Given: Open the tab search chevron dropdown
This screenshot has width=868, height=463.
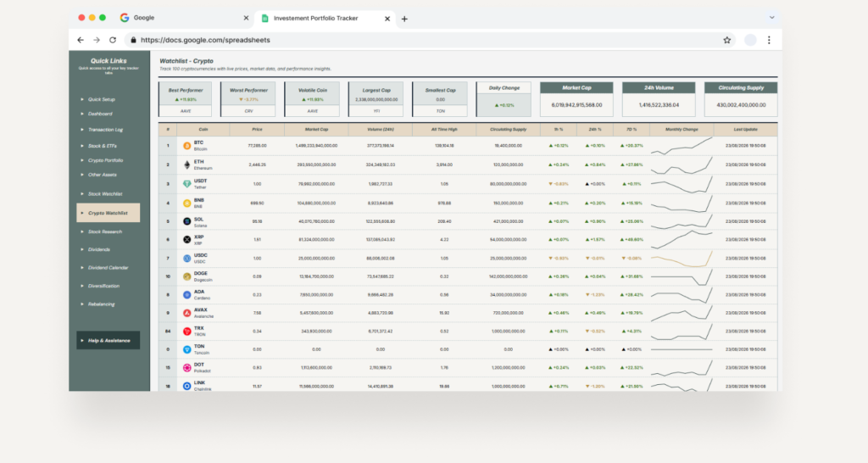Looking at the screenshot, I should (x=771, y=18).
